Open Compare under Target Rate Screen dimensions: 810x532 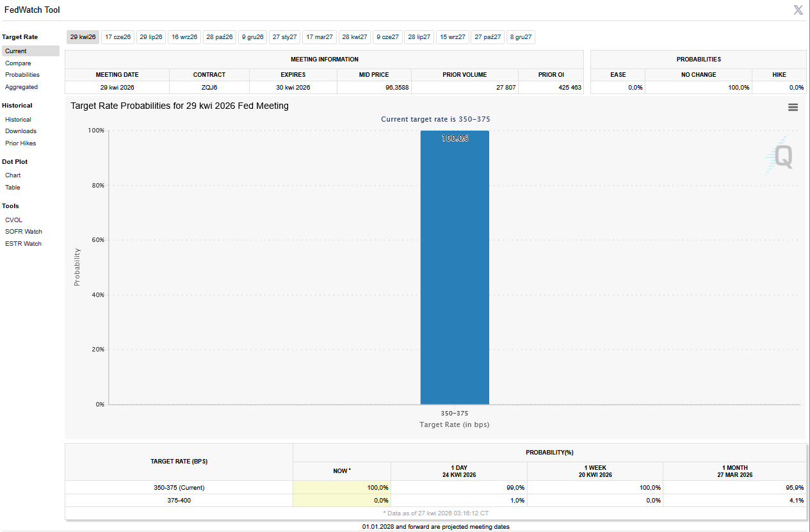(18, 63)
